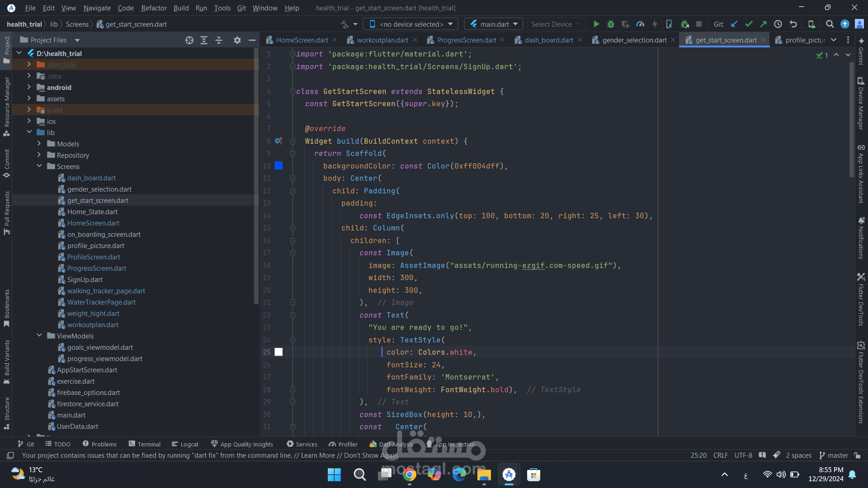Click the Debug bug icon
The height and width of the screenshot is (488, 868).
click(x=610, y=24)
